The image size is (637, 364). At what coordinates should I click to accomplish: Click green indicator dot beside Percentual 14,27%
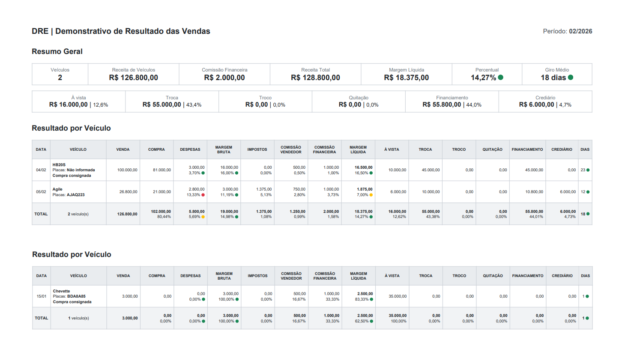[x=500, y=78]
